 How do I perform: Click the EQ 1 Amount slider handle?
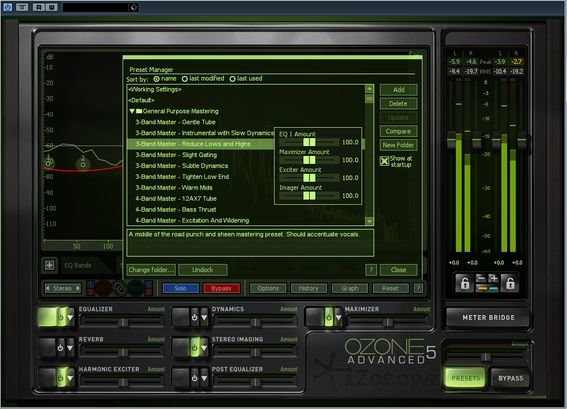coord(309,142)
